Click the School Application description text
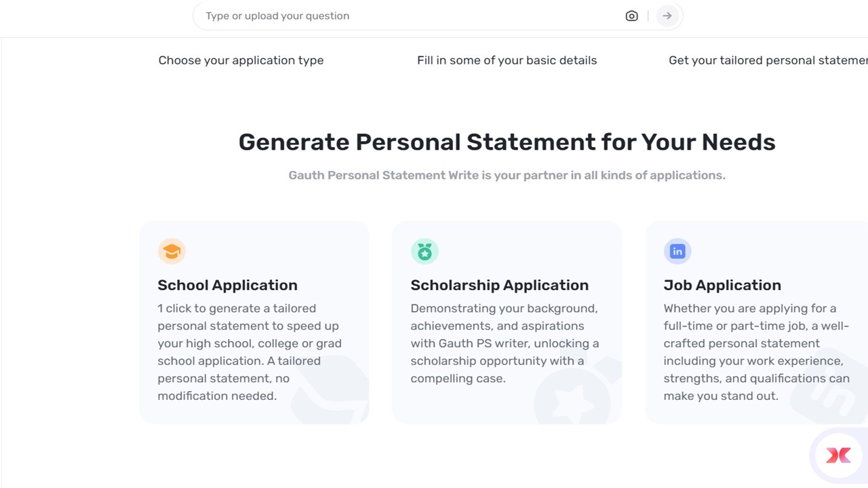 (250, 352)
